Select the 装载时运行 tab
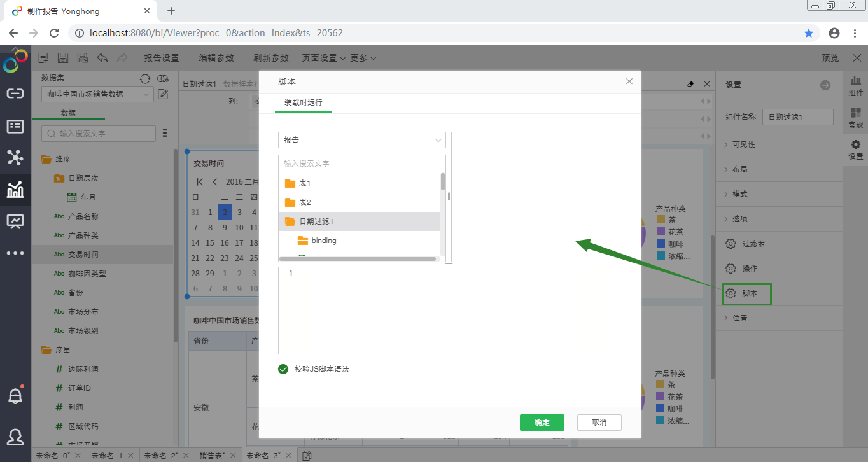This screenshot has height=462, width=868. coord(304,102)
